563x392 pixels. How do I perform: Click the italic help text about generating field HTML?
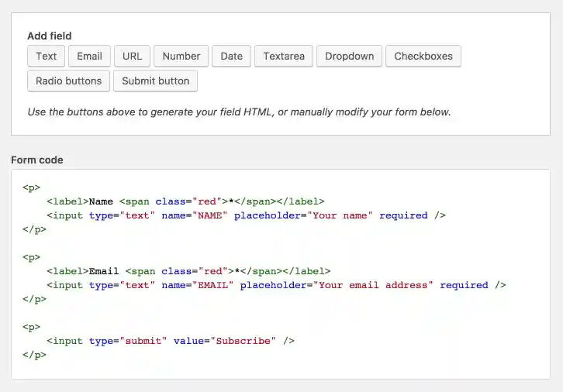click(x=239, y=112)
